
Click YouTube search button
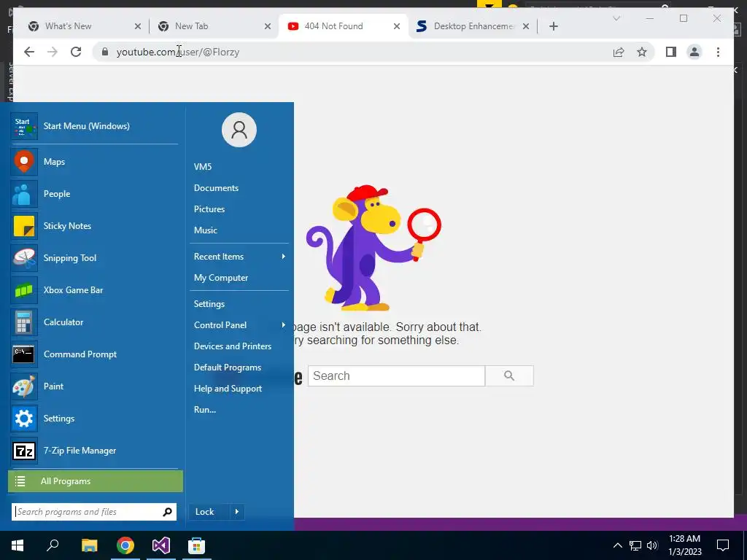coord(509,376)
